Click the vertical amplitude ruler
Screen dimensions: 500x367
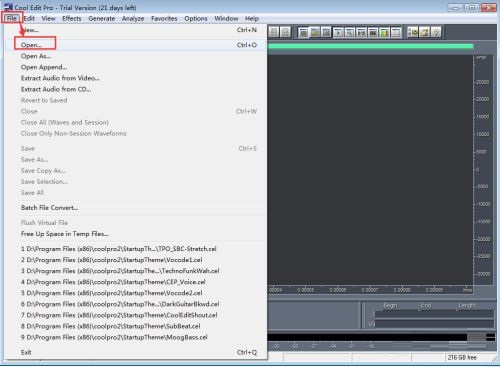click(x=483, y=169)
